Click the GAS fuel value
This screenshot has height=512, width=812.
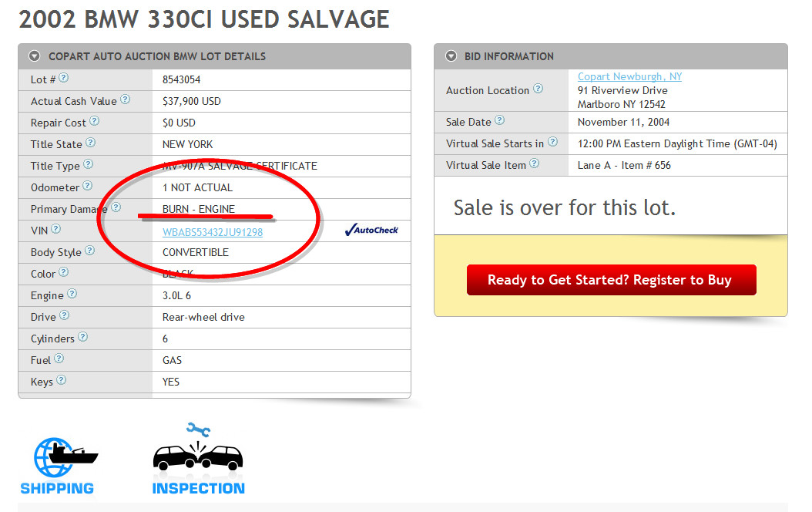[x=172, y=360]
